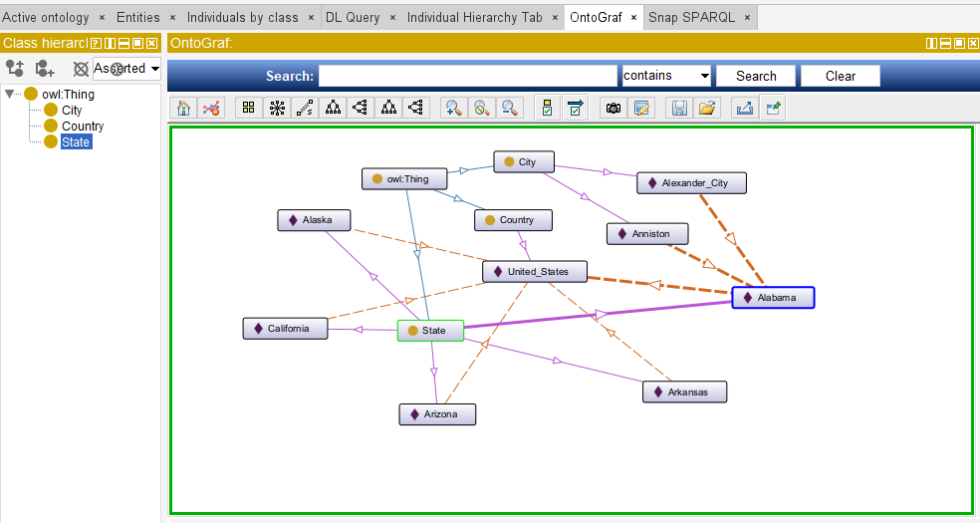Toggle the node type checkbox filter icon
This screenshot has height=523, width=980.
coord(548,109)
